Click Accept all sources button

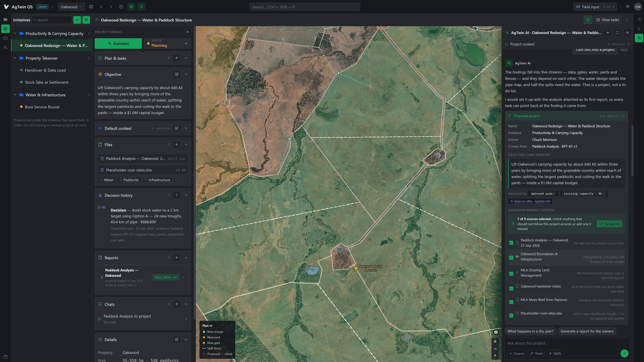tap(609, 224)
